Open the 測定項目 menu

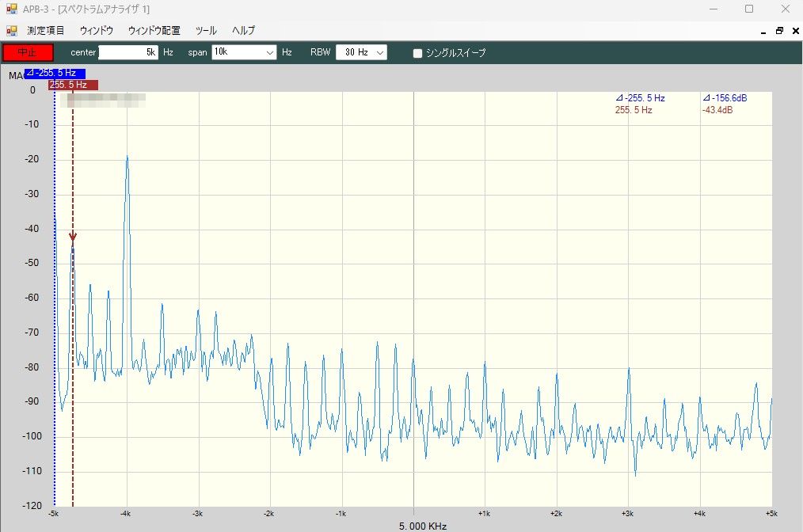(46, 31)
